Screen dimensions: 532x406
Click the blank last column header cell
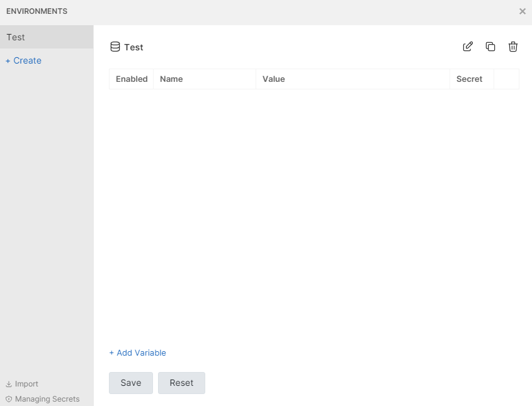(x=506, y=79)
